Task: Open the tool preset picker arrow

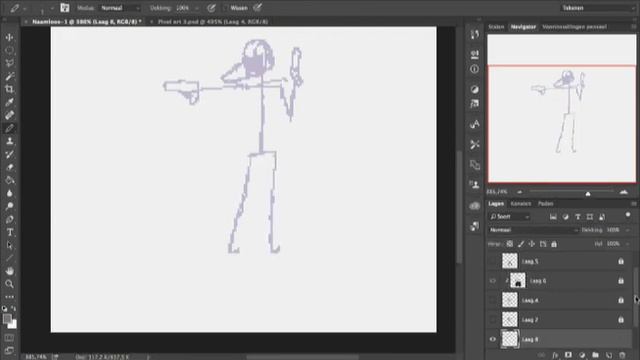Action: point(25,8)
